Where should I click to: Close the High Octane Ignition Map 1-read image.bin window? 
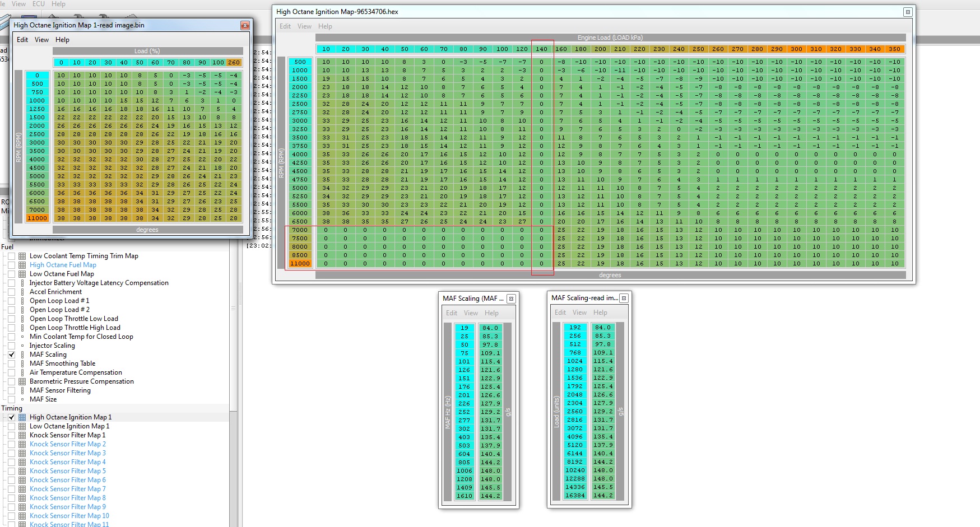click(x=245, y=25)
